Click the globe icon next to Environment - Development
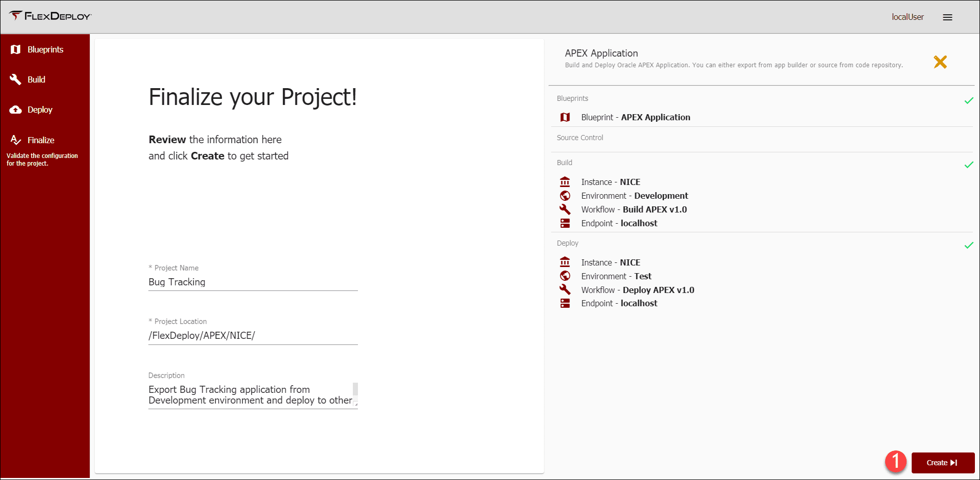Image resolution: width=980 pixels, height=480 pixels. tap(565, 196)
